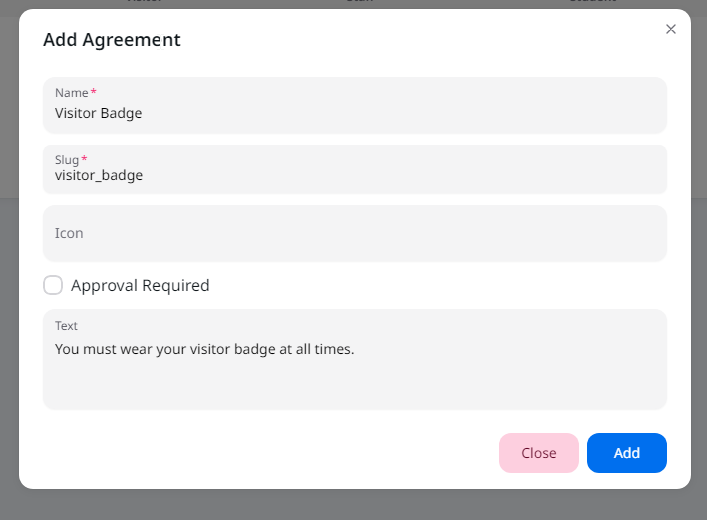Click the pink Close button
Image resolution: width=707 pixels, height=520 pixels.
(539, 453)
